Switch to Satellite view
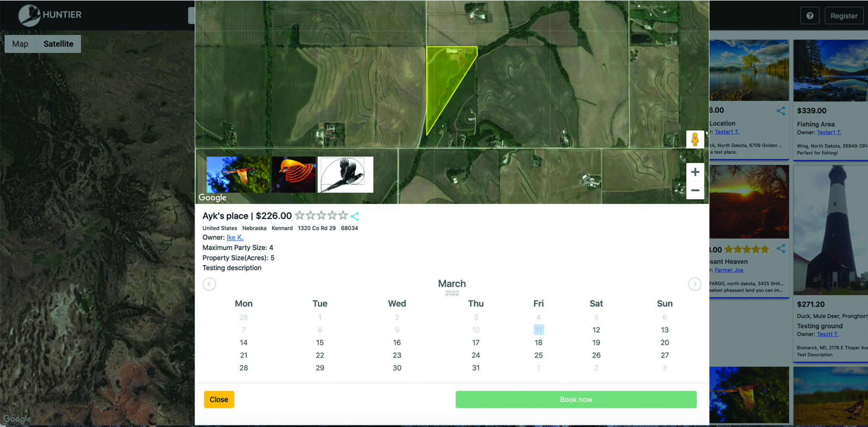Image resolution: width=868 pixels, height=427 pixels. tap(58, 44)
